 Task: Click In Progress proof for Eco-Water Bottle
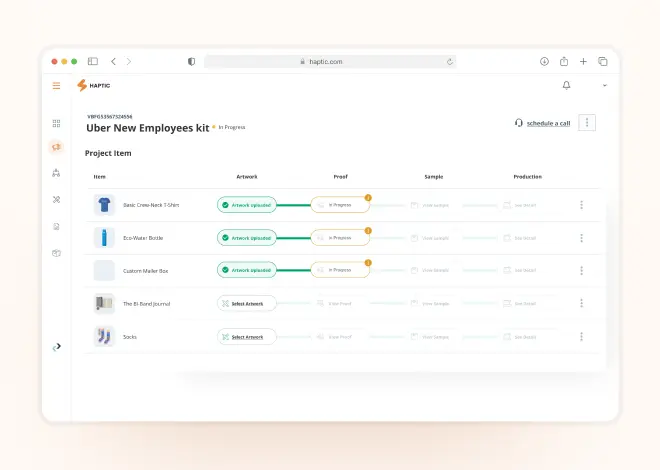tap(340, 238)
